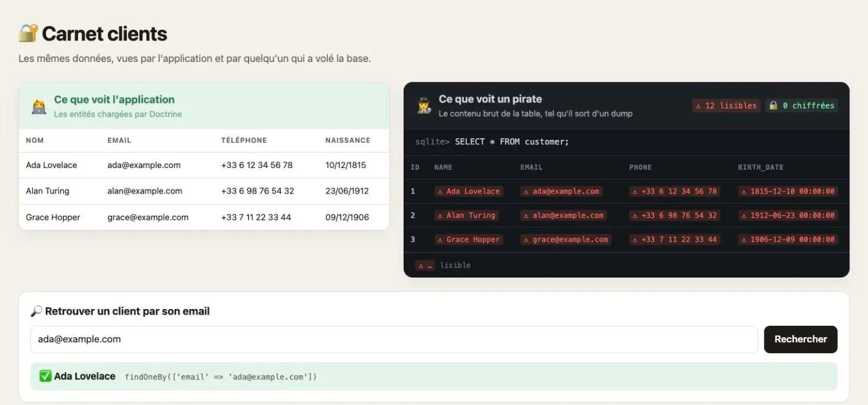The image size is (868, 405).
Task: Click the magnifying glass beside Retrouver un client
Action: click(x=36, y=311)
